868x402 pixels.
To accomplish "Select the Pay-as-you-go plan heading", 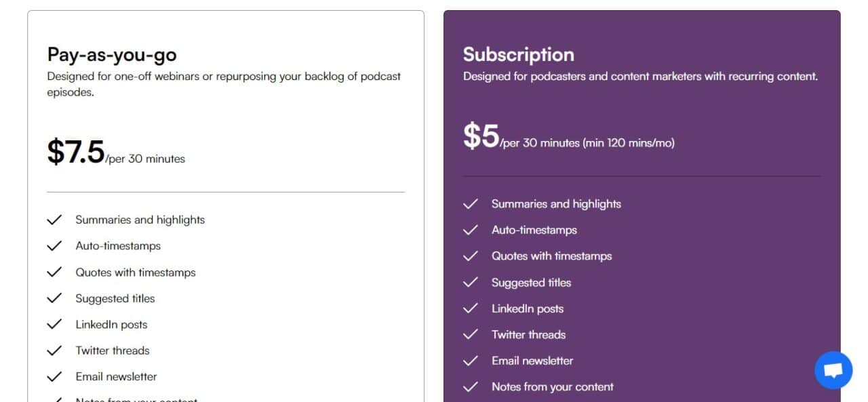I will pyautogui.click(x=112, y=55).
